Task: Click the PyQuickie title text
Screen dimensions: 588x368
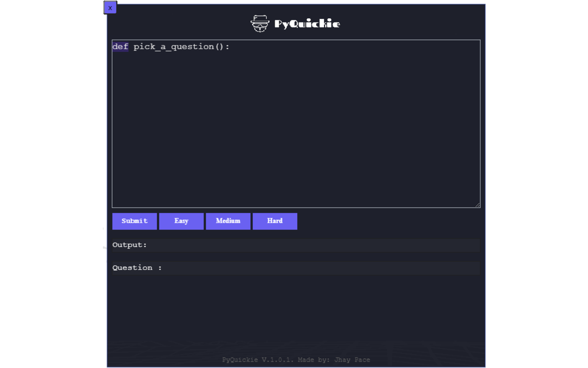Action: 307,24
